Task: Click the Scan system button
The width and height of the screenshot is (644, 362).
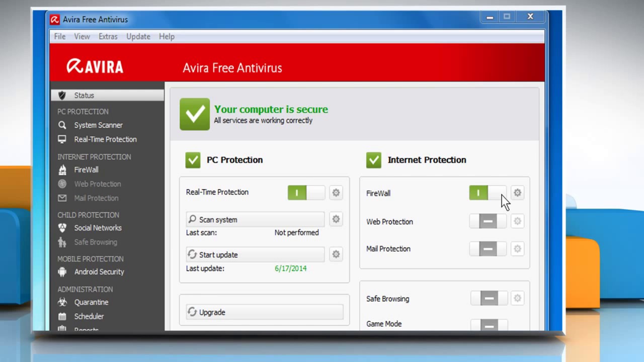Action: [x=255, y=219]
